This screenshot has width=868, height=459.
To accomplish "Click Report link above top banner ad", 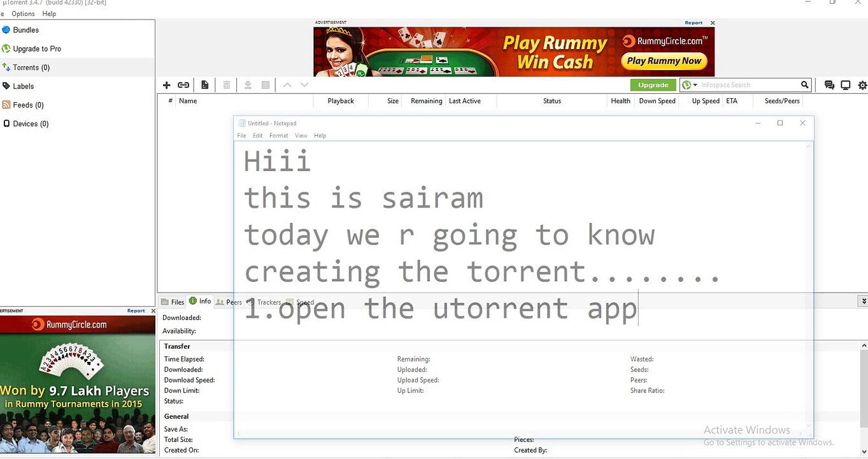I will point(694,23).
